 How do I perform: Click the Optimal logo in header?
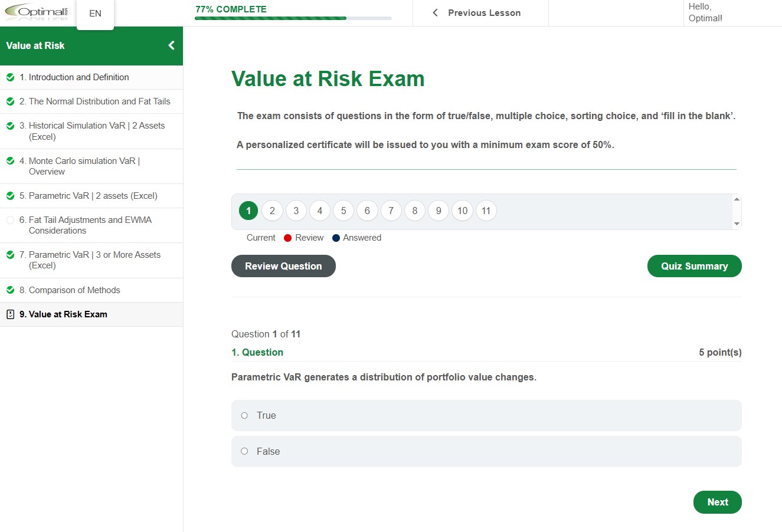(x=37, y=12)
